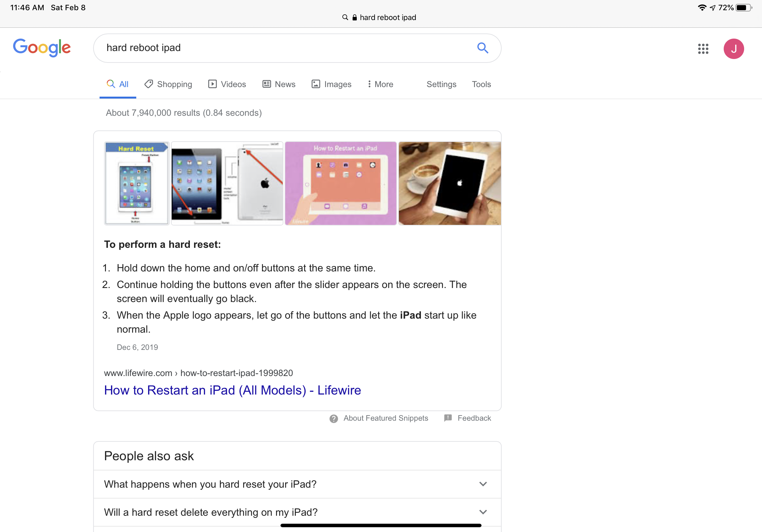Switch to the Videos tab
762x532 pixels.
[227, 84]
